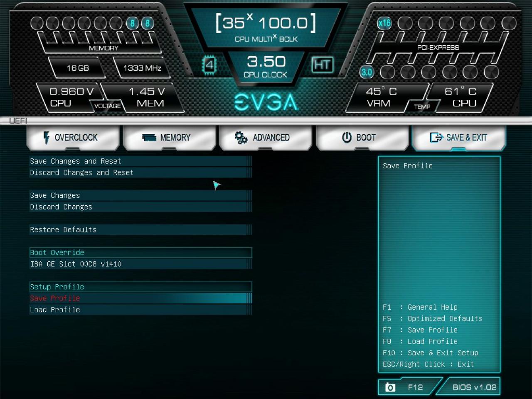This screenshot has height=399, width=532.
Task: Click the lightning bolt Overclock icon
Action: tap(46, 138)
